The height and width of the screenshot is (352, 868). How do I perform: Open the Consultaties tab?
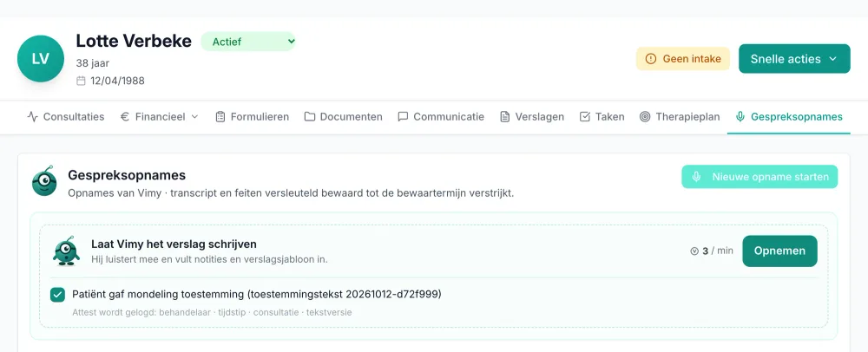tap(66, 116)
